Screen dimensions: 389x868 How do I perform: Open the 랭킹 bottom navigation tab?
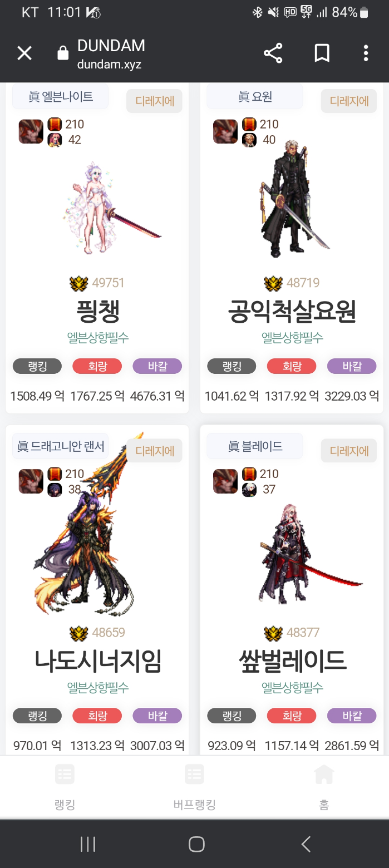coord(65,788)
